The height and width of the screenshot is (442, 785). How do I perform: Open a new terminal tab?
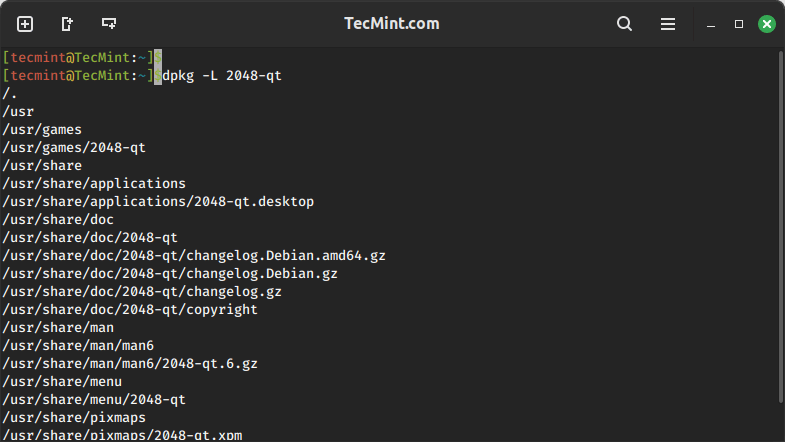tap(25, 24)
